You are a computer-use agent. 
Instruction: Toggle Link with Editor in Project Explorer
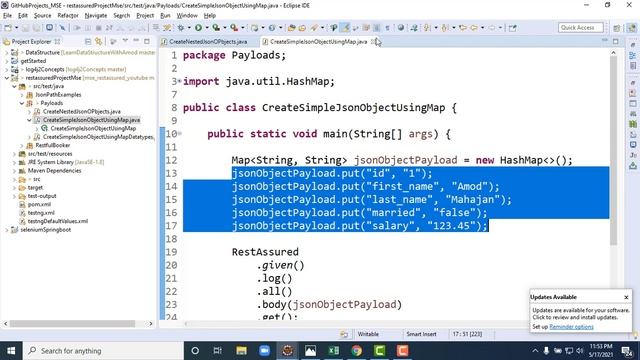pos(98,41)
